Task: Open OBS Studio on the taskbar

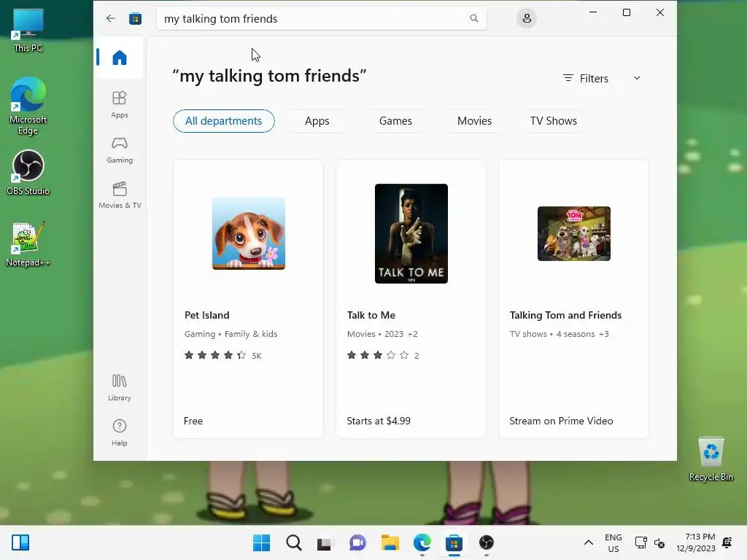Action: [x=486, y=542]
